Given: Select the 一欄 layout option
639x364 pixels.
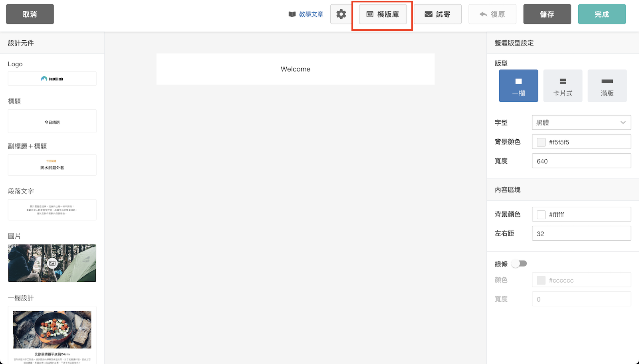Looking at the screenshot, I should pos(518,86).
